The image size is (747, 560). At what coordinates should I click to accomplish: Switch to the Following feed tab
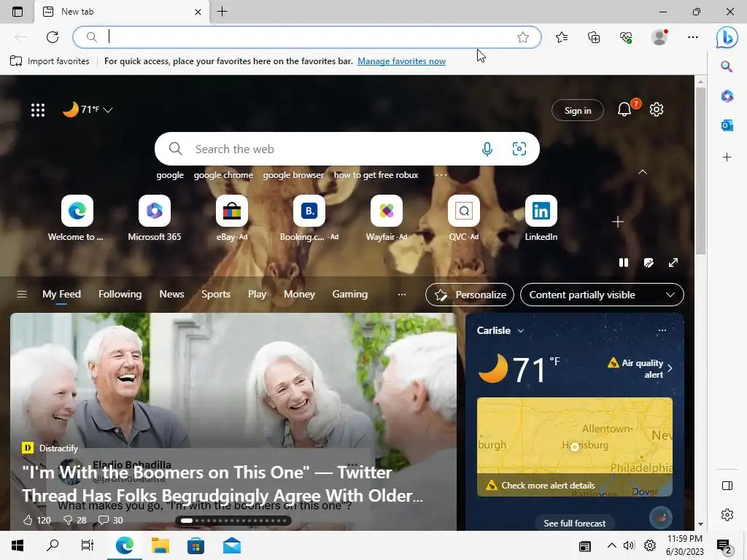pyautogui.click(x=120, y=295)
